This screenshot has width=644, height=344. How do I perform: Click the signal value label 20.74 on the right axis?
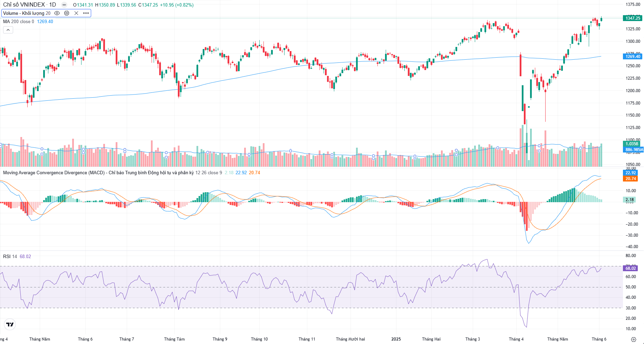point(631,179)
